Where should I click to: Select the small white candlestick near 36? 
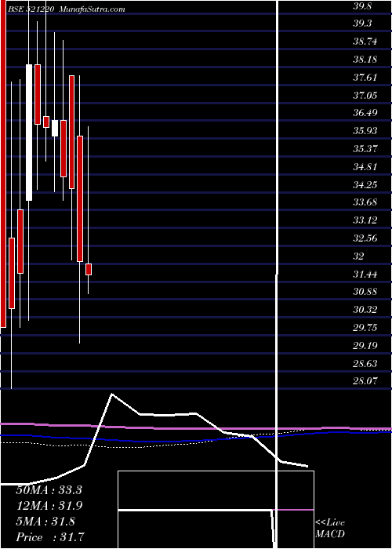click(55, 128)
